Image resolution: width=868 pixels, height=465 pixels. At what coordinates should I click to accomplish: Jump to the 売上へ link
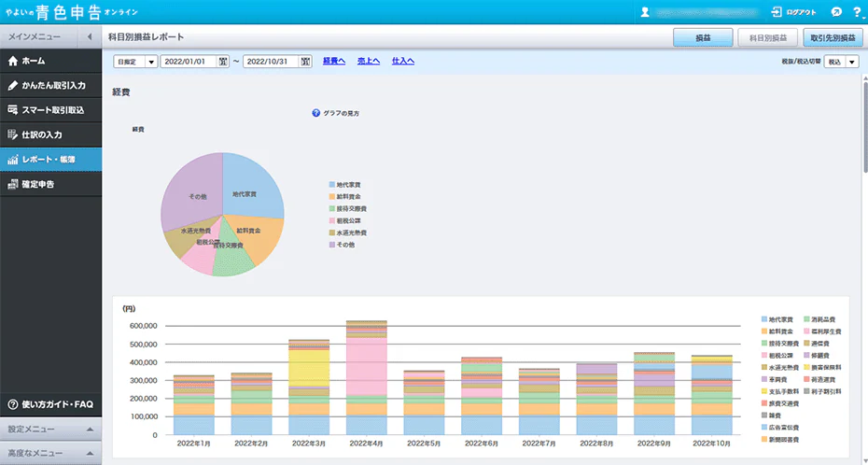click(368, 62)
